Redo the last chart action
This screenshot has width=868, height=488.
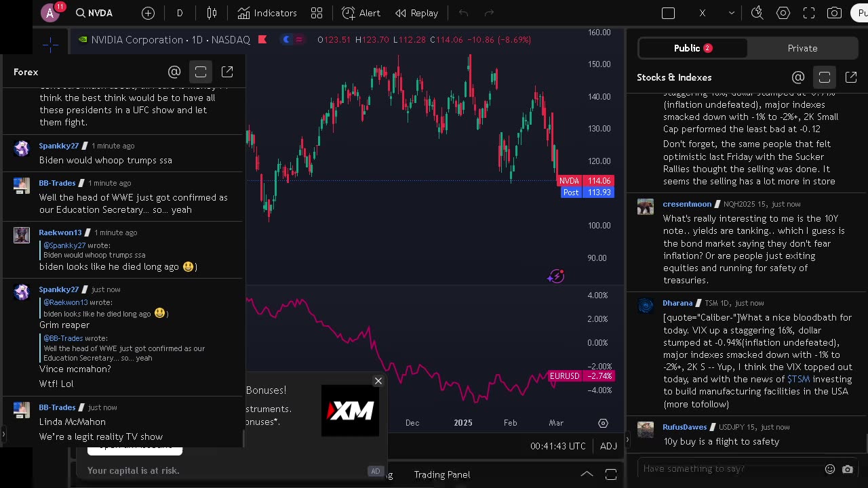point(490,13)
